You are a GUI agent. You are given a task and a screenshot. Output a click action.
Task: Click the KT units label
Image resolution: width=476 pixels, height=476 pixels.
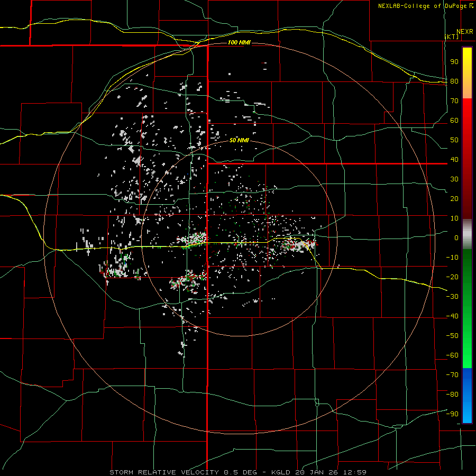452,36
